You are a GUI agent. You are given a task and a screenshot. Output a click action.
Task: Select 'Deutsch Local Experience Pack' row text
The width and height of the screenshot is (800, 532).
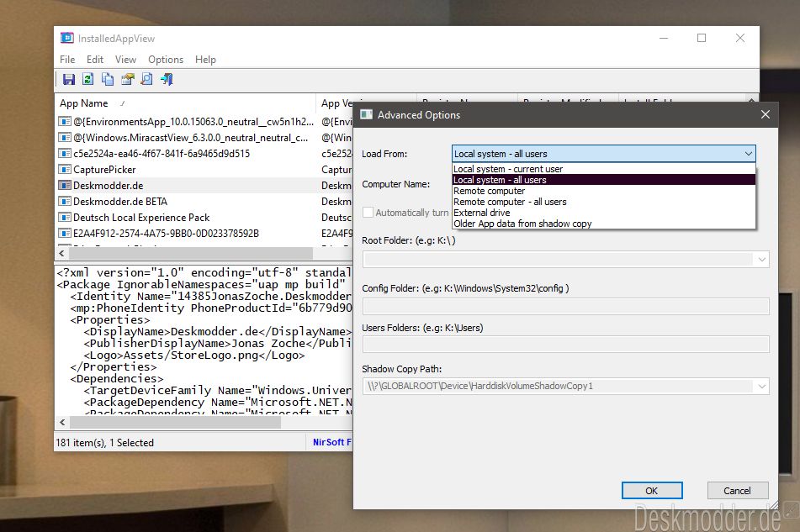(x=141, y=217)
